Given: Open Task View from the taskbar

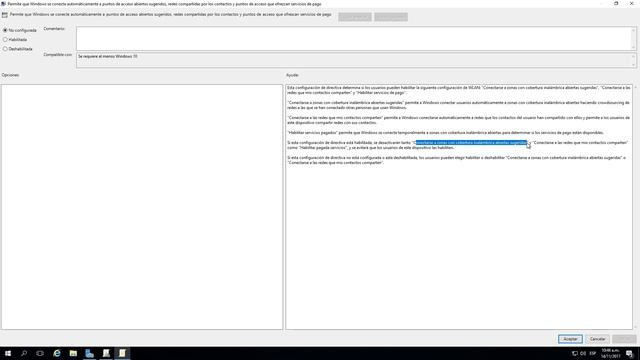Looking at the screenshot, I should 40,353.
